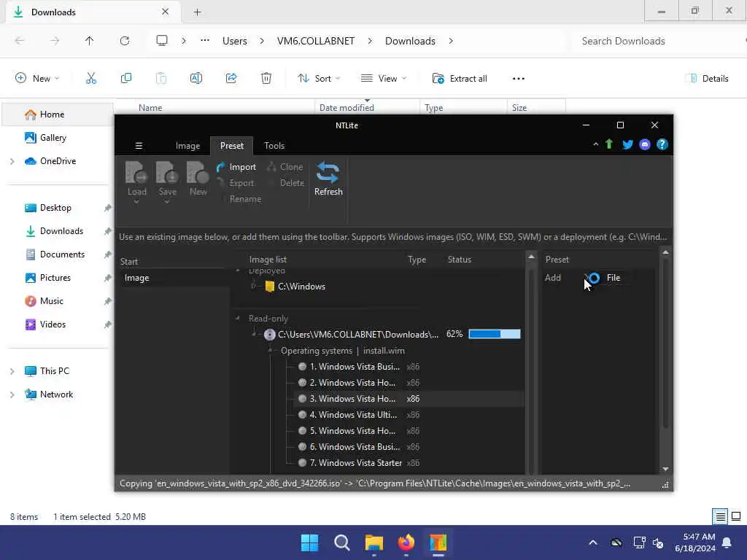Click the Status column header in Image list
Image resolution: width=747 pixels, height=560 pixels.
click(460, 260)
